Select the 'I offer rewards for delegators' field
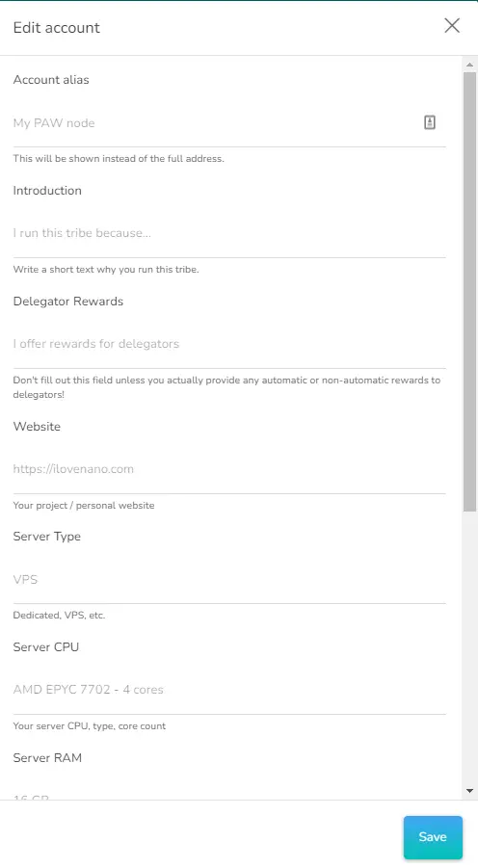This screenshot has width=478, height=868. [229, 344]
